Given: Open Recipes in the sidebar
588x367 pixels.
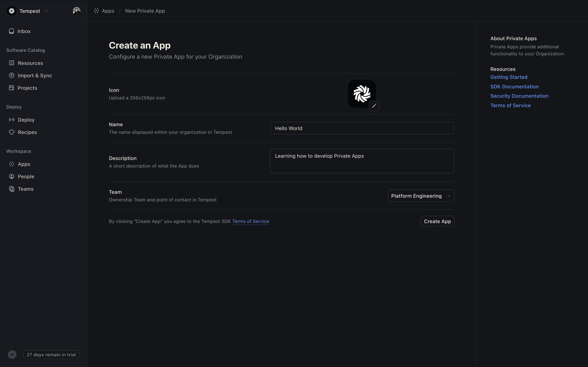Looking at the screenshot, I should tap(27, 132).
